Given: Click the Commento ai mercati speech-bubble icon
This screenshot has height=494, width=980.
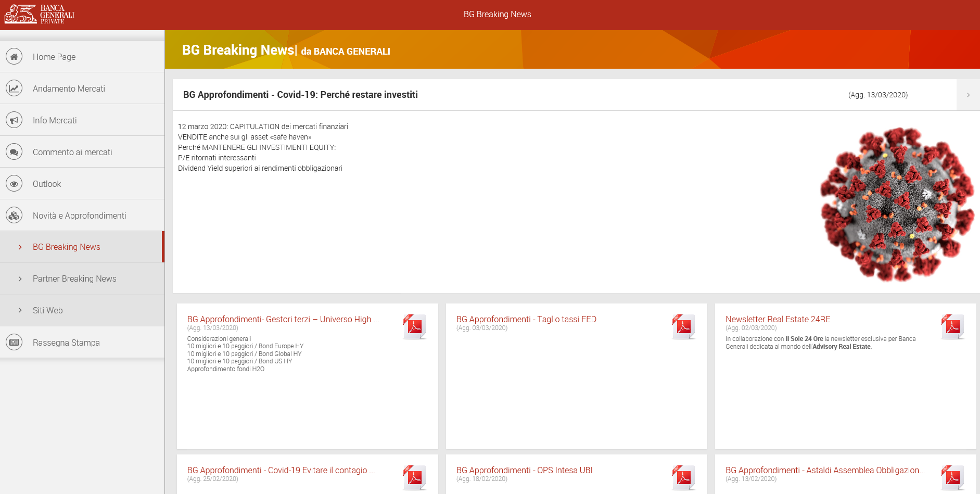Looking at the screenshot, I should click(14, 151).
